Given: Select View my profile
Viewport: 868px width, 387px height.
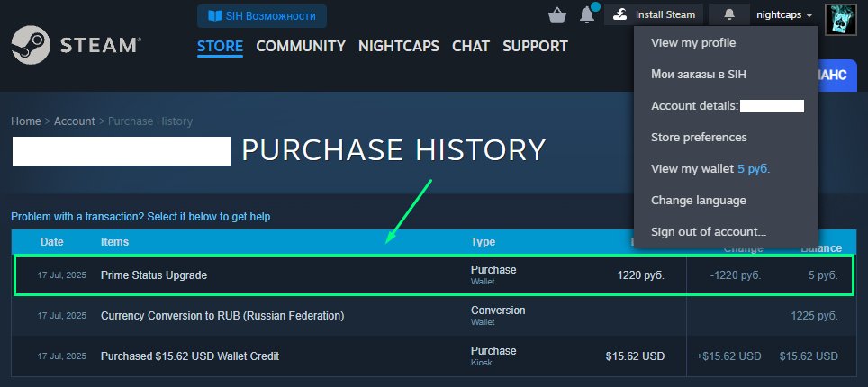Looking at the screenshot, I should coord(693,42).
